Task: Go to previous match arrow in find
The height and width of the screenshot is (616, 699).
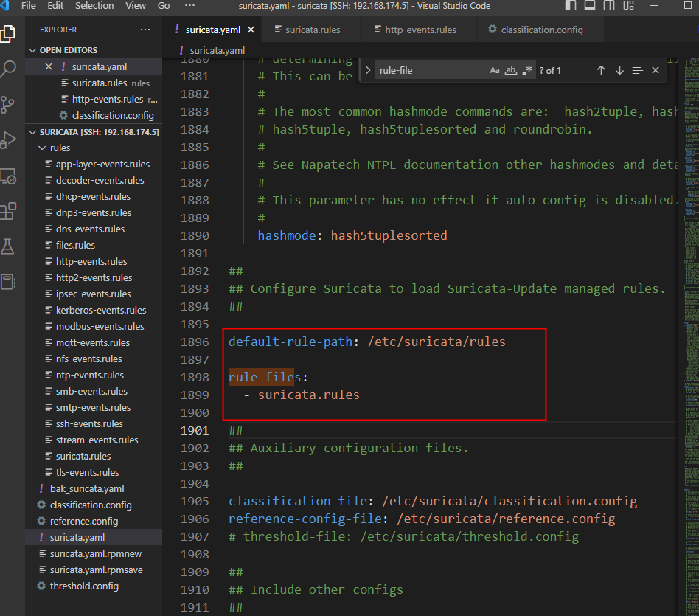Action: pos(601,71)
